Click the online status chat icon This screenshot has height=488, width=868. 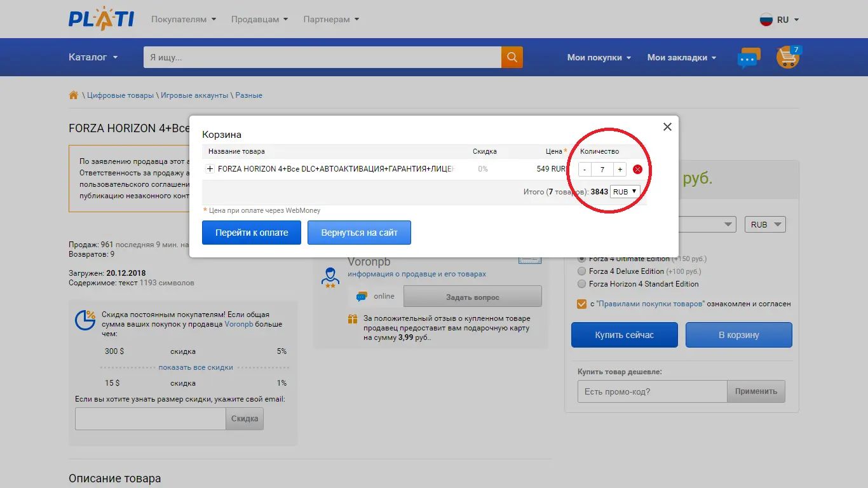pos(362,297)
